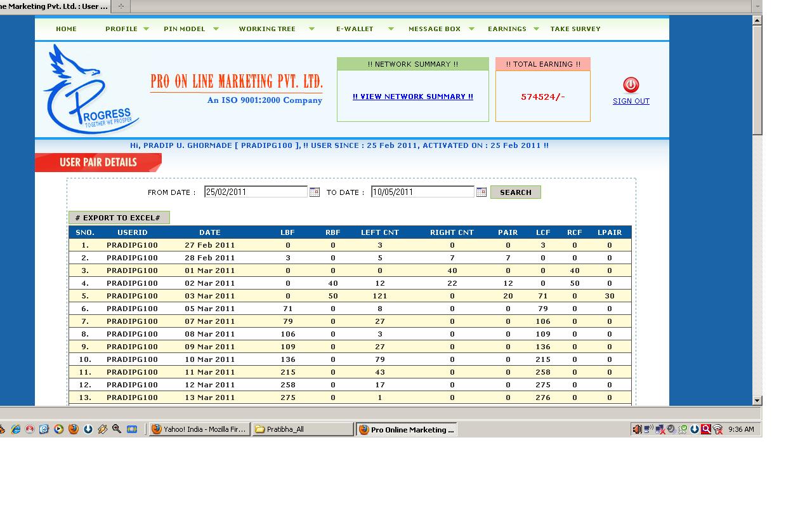This screenshot has width=812, height=508.
Task: Click the LCF value 276 in row 13
Action: pyautogui.click(x=543, y=398)
